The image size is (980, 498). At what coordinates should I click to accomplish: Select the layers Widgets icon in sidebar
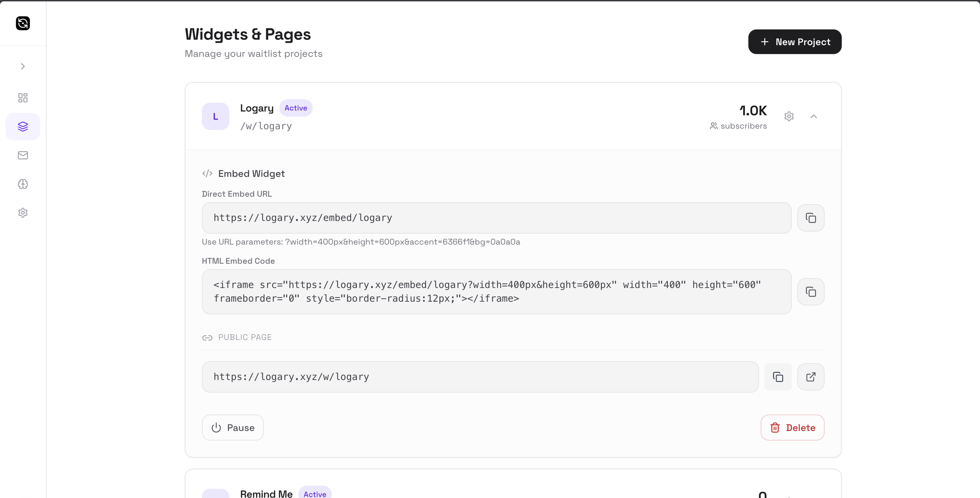23,127
